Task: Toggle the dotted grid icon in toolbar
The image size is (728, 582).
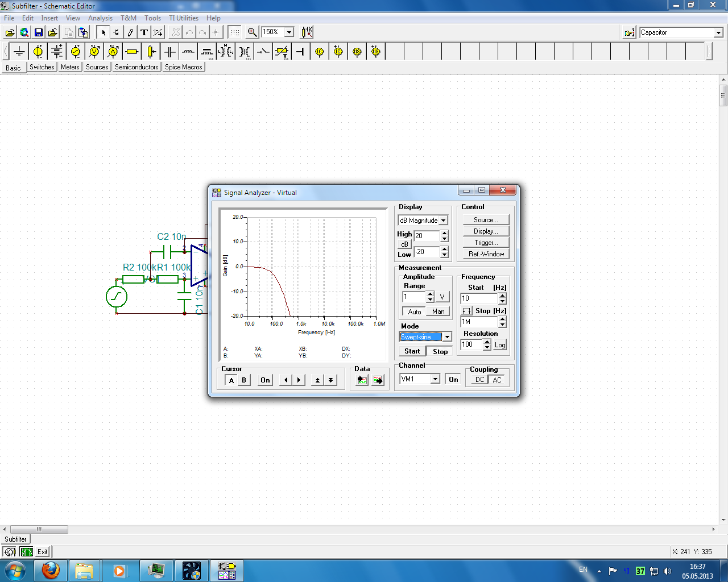Action: 235,32
